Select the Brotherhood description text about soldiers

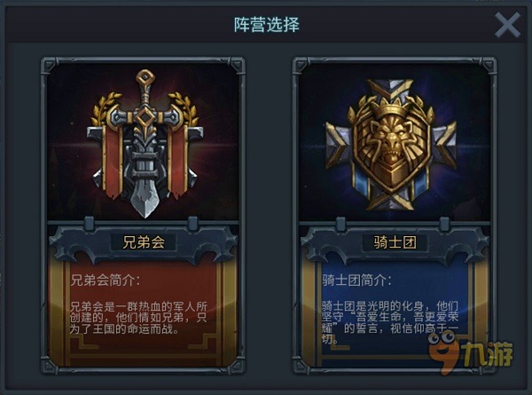(138, 318)
